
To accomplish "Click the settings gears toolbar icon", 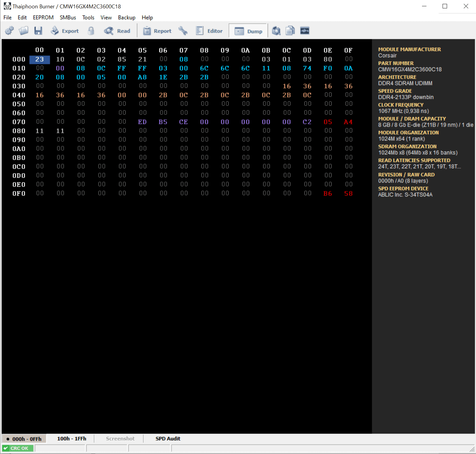I will pyautogui.click(x=9, y=31).
